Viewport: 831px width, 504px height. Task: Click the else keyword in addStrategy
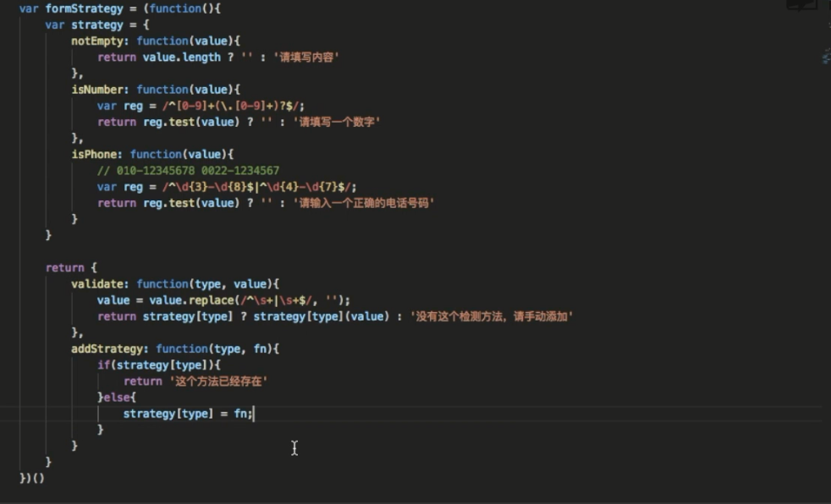pyautogui.click(x=122, y=397)
